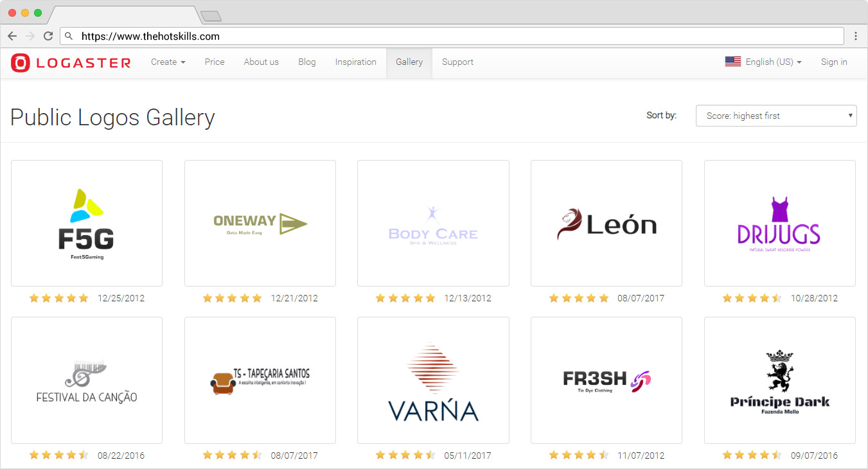Screen dimensions: 868x469
Task: Click the star rating under VARNA logo
Action: point(405,456)
